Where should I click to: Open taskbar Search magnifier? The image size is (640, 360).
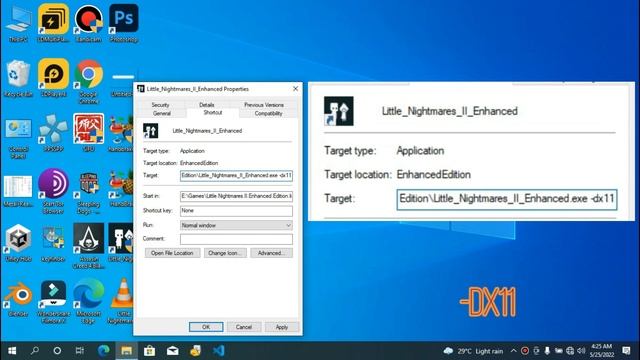point(35,351)
